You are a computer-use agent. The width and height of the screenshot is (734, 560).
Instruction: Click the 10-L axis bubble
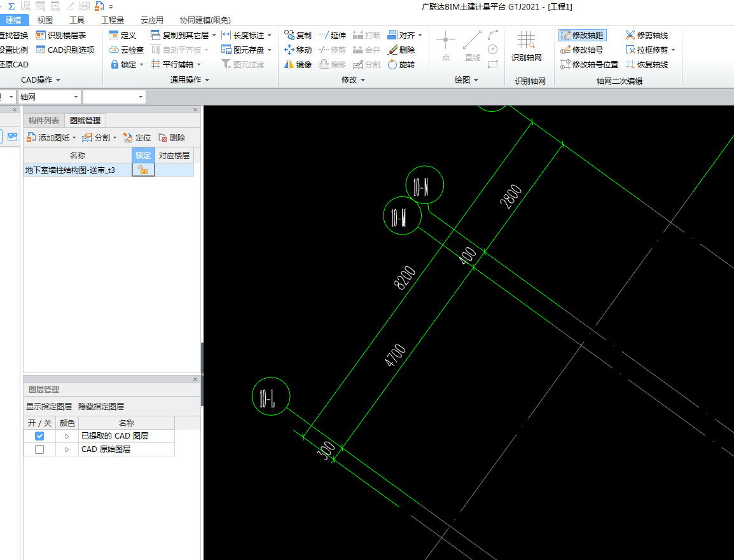coord(271,396)
